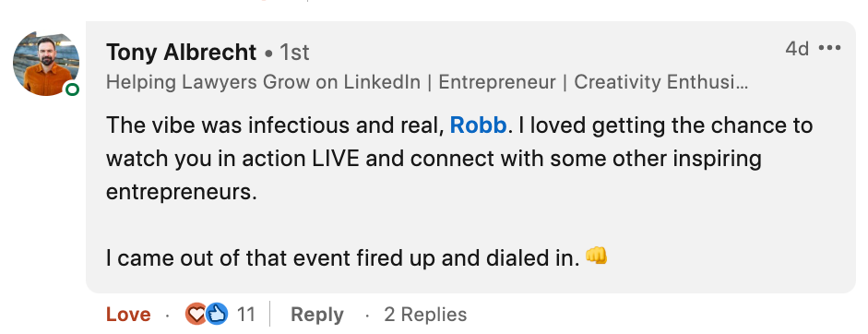Image resolution: width=868 pixels, height=334 pixels.
Task: Click the love heart reaction icon
Action: pos(196,314)
